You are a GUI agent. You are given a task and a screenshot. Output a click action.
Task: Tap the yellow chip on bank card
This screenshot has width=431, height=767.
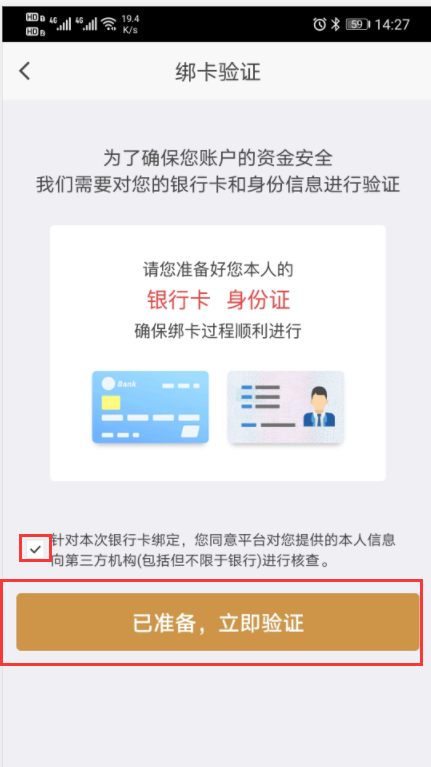pyautogui.click(x=111, y=403)
